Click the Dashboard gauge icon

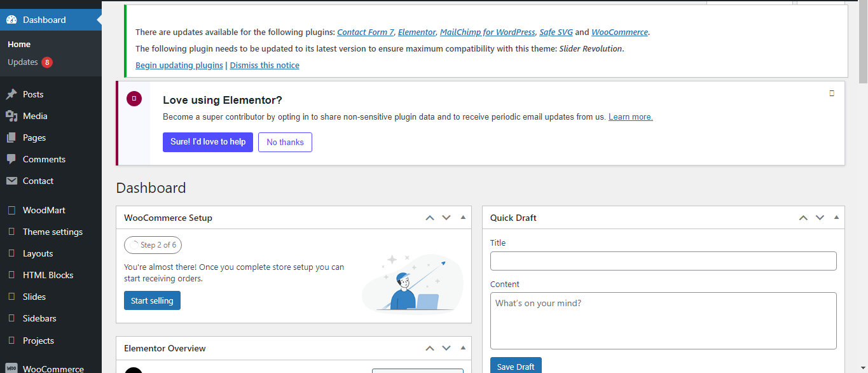[x=11, y=20]
